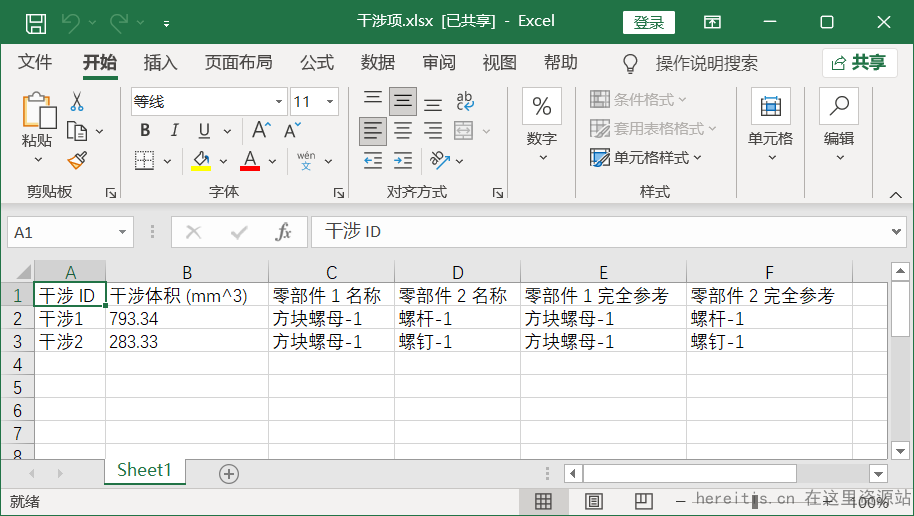Click Align Right icon
Viewport: 914px width, 516px height.
[433, 131]
